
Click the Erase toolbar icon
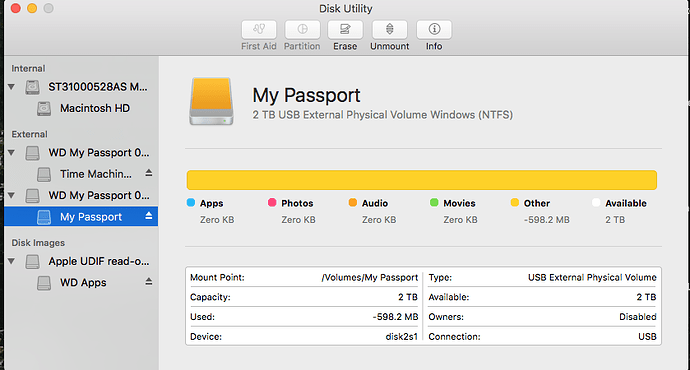click(x=345, y=29)
